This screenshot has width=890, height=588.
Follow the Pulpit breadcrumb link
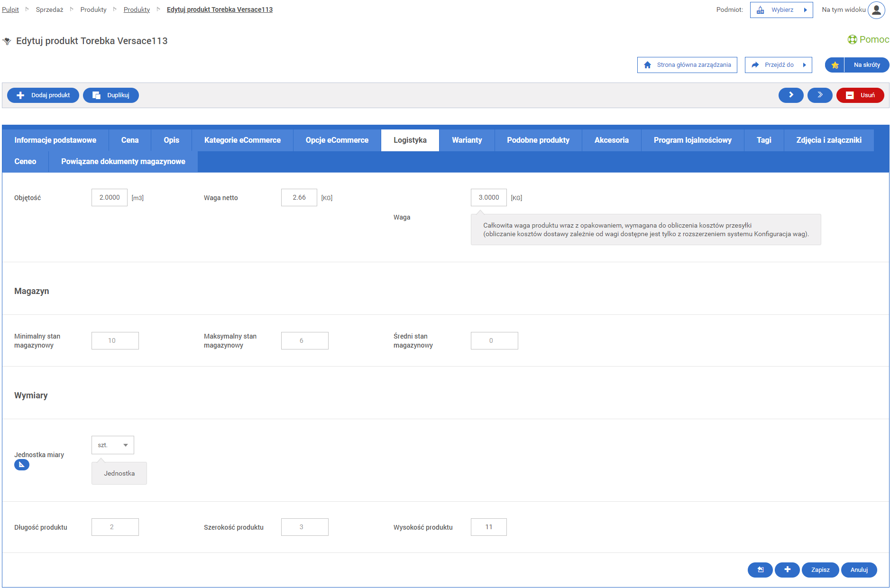[x=10, y=9]
